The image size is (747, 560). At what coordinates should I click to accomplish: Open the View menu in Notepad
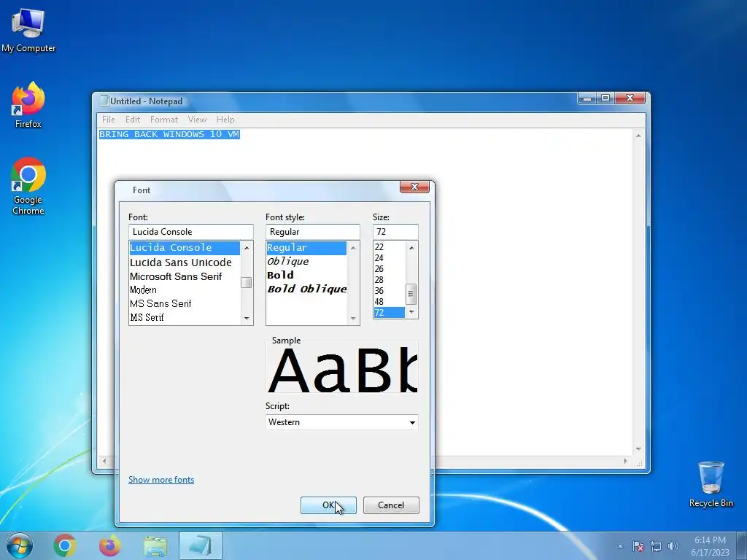(x=197, y=120)
